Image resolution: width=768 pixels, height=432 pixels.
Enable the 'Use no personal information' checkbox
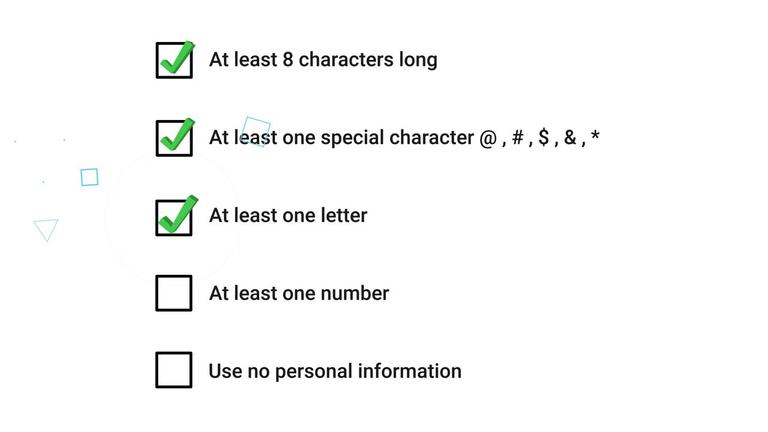tap(174, 370)
